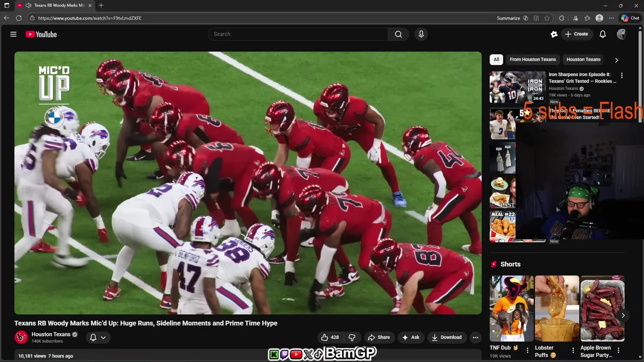Click the split screen icon in address bar
Screen dimensions: 644x362
pyautogui.click(x=537, y=18)
